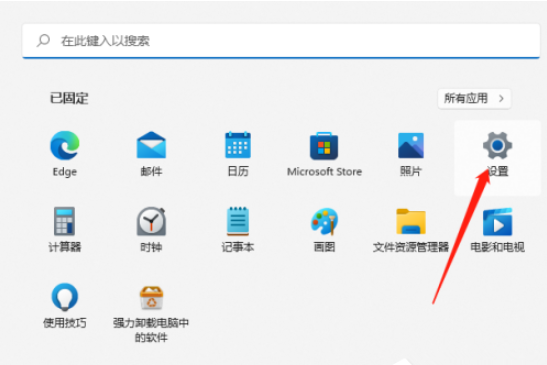Open the 记事本 notepad app
The image size is (547, 365).
[238, 221]
